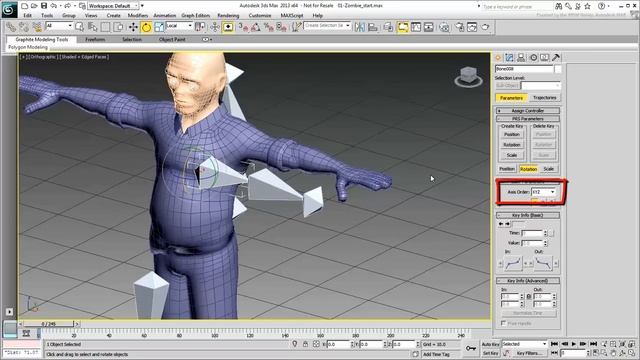Switch to the Trajectories tab
Screen dimensions: 640x360
point(544,98)
